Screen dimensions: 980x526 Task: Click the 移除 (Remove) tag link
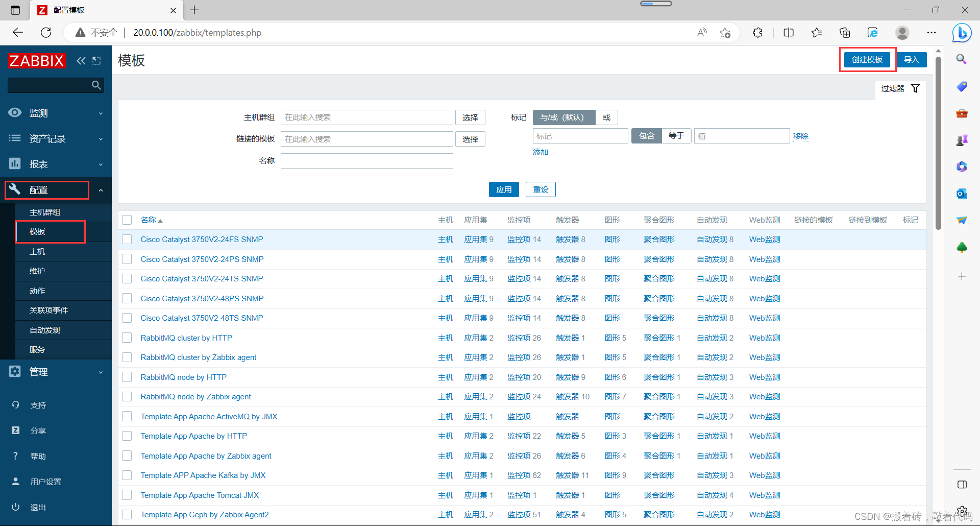coord(801,136)
